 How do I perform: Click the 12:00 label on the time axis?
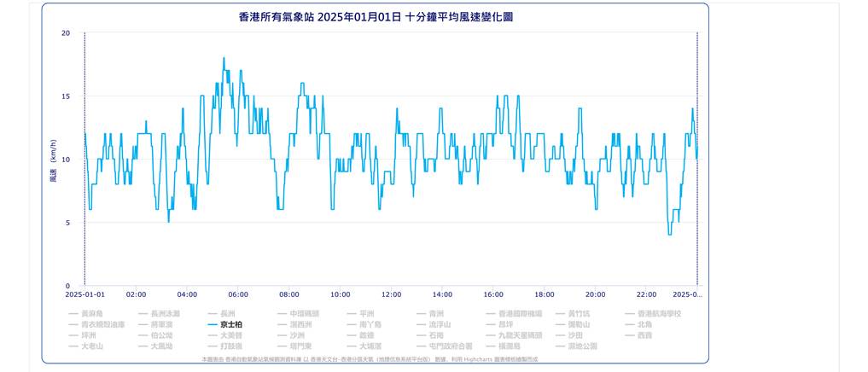tap(391, 294)
